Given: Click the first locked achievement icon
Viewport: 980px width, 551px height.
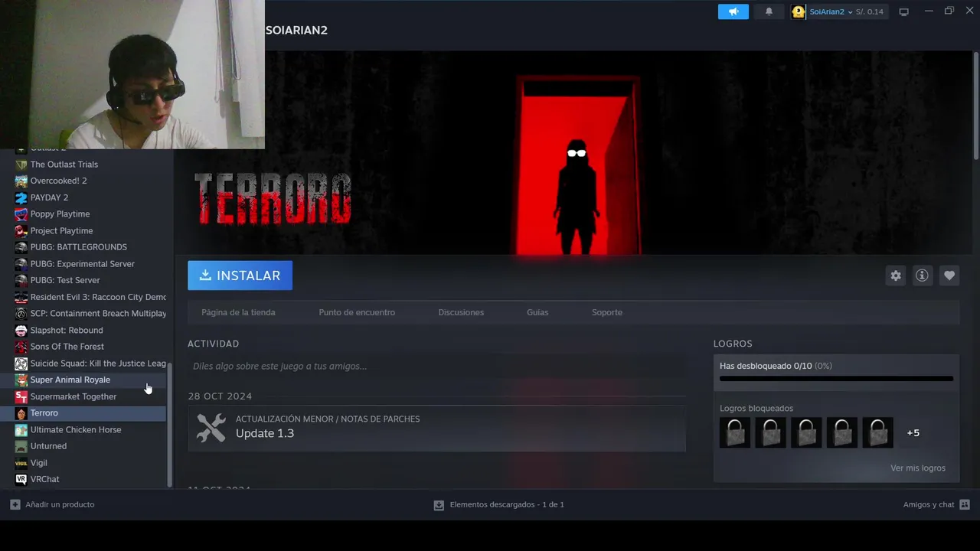Looking at the screenshot, I should click(x=735, y=432).
